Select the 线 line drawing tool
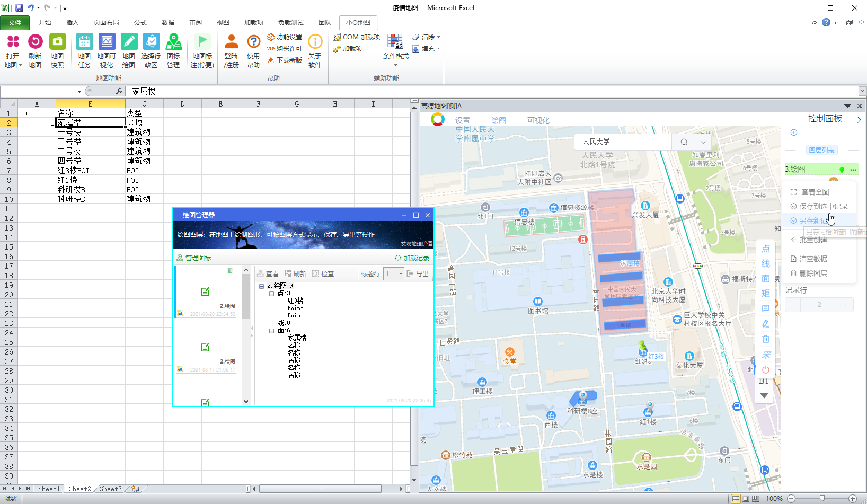867x504 pixels. 766,263
